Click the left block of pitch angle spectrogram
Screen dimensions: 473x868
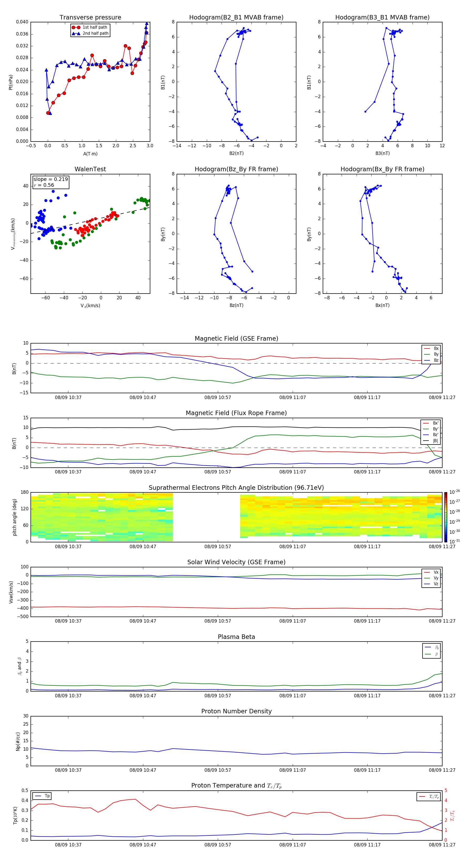pyautogui.click(x=102, y=517)
